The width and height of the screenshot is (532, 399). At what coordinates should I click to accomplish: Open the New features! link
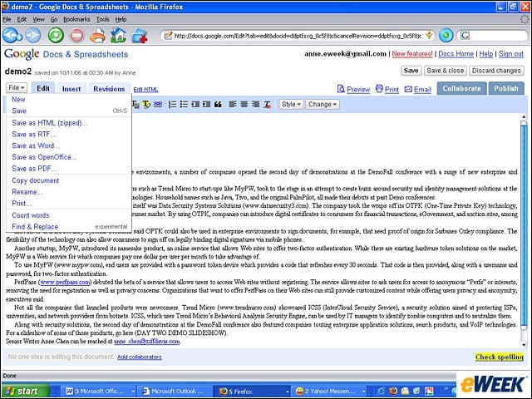click(412, 54)
